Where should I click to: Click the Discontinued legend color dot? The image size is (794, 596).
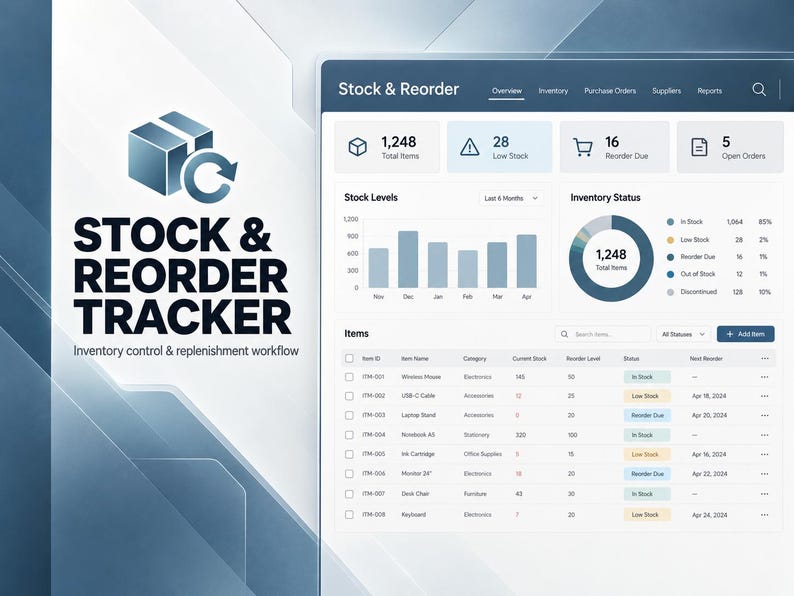point(670,292)
